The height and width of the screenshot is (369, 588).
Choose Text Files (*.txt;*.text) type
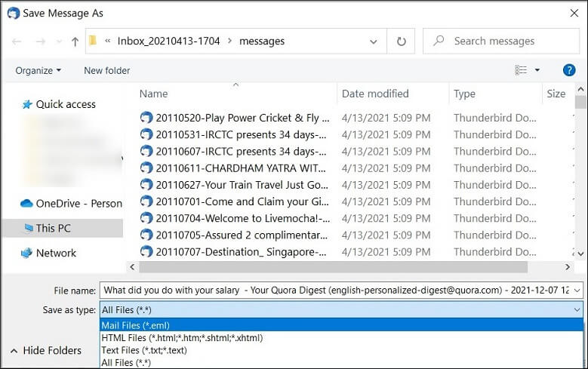[x=341, y=350]
